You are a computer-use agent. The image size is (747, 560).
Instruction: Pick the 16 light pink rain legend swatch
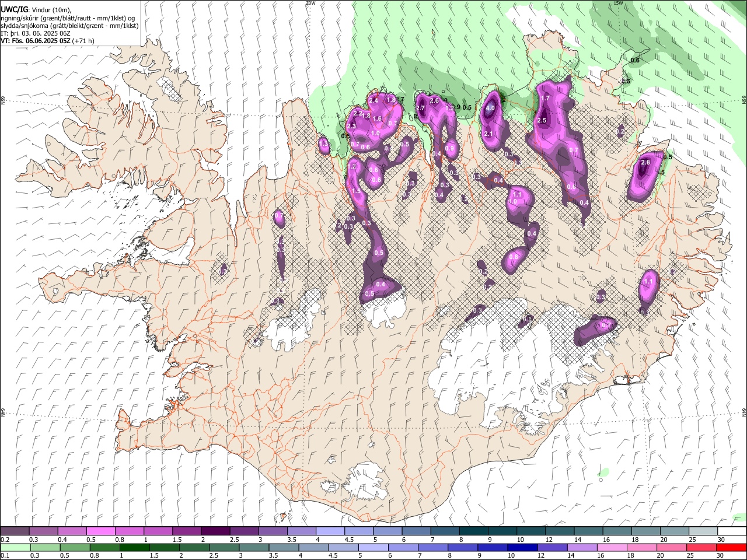[x=612, y=548]
